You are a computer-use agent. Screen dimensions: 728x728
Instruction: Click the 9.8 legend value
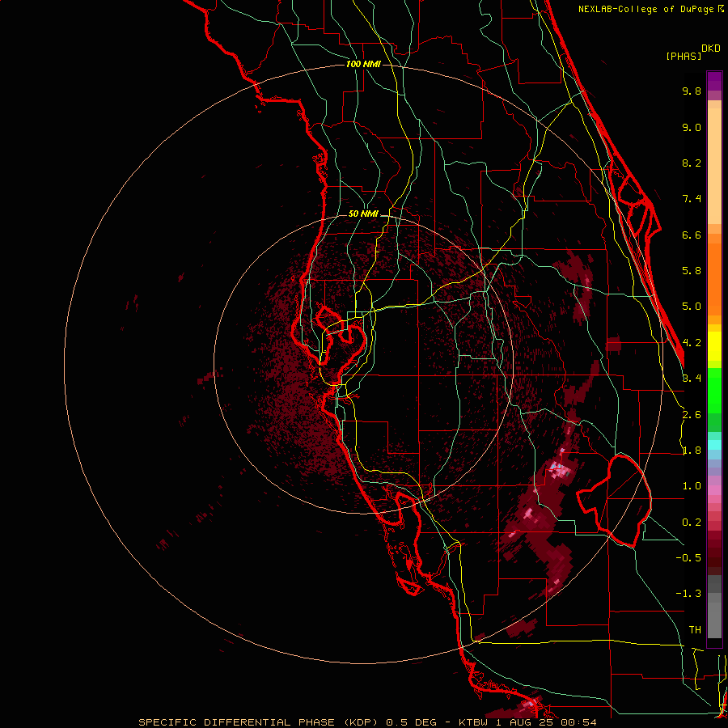(692, 91)
